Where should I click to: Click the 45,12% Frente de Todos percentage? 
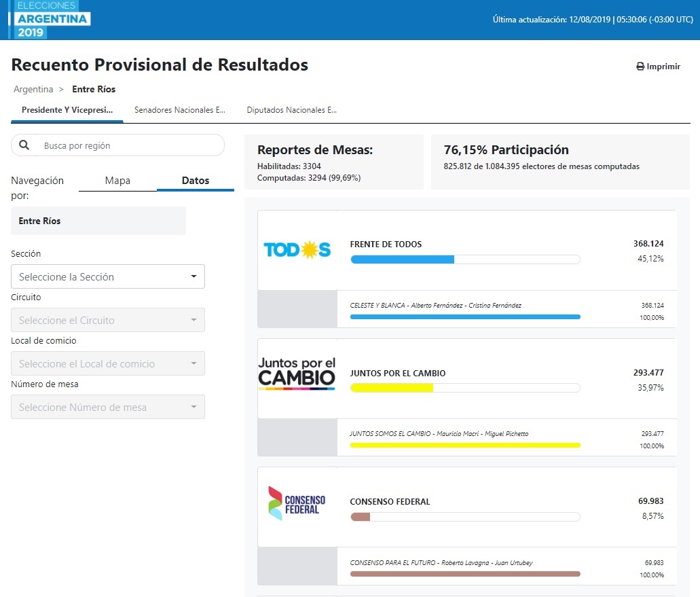[x=650, y=259]
